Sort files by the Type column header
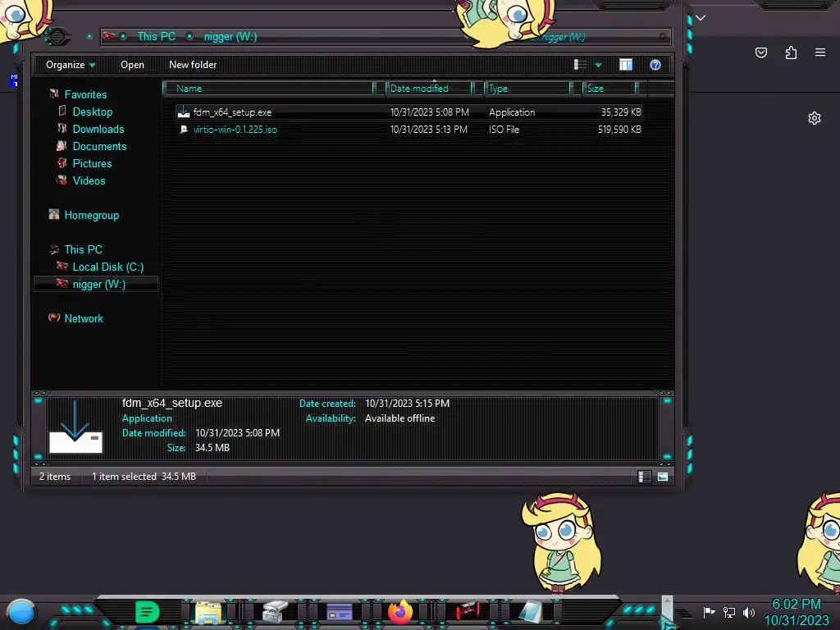The width and height of the screenshot is (840, 630). (x=527, y=89)
